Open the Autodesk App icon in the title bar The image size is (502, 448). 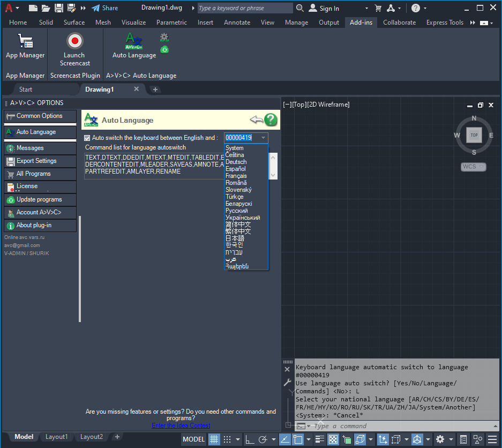[391, 9]
